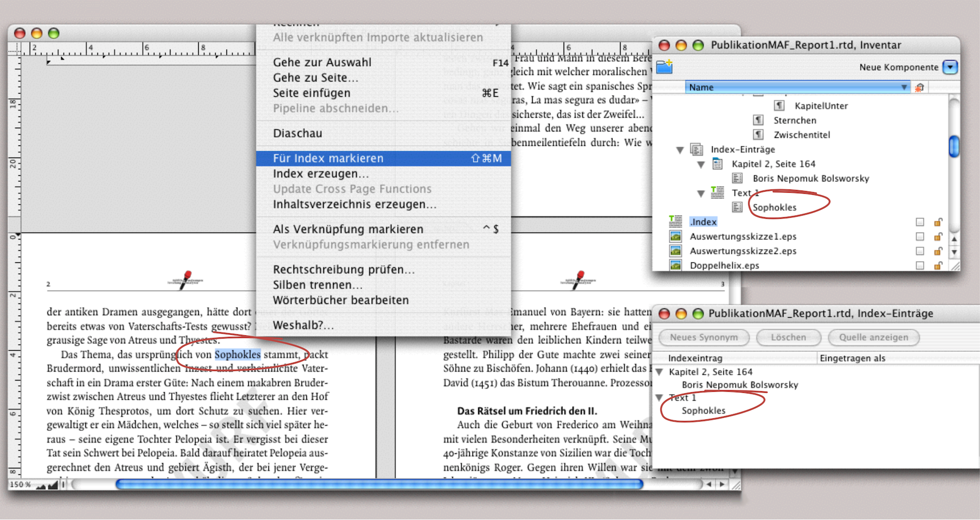
Task: Select the Sophokles entry in Index-Einträge list
Action: point(703,410)
